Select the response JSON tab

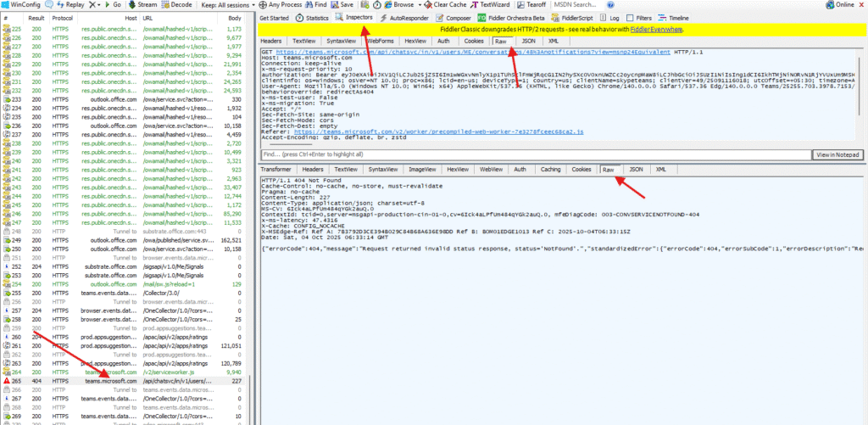(x=636, y=170)
